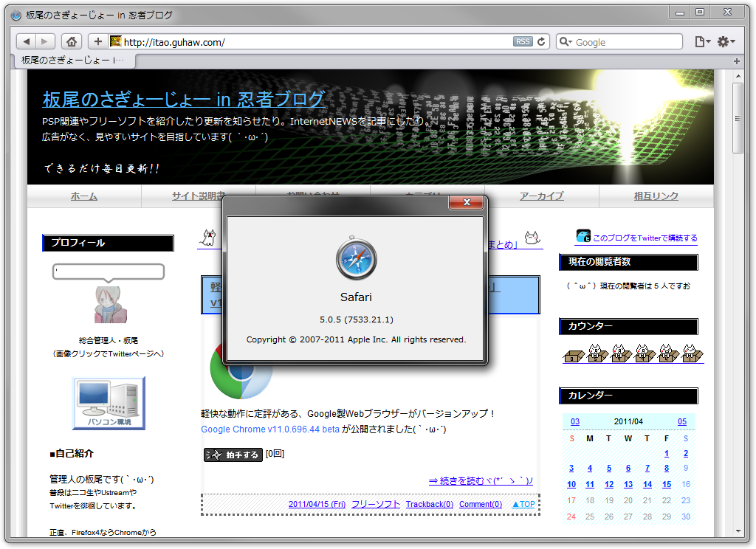Click the right cat icon beside まとめ
Screen dimensions: 756x549
point(532,237)
